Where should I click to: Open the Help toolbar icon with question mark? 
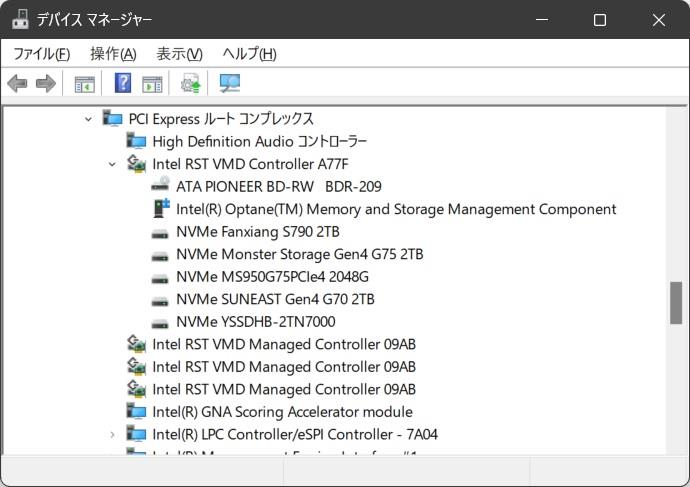click(123, 83)
